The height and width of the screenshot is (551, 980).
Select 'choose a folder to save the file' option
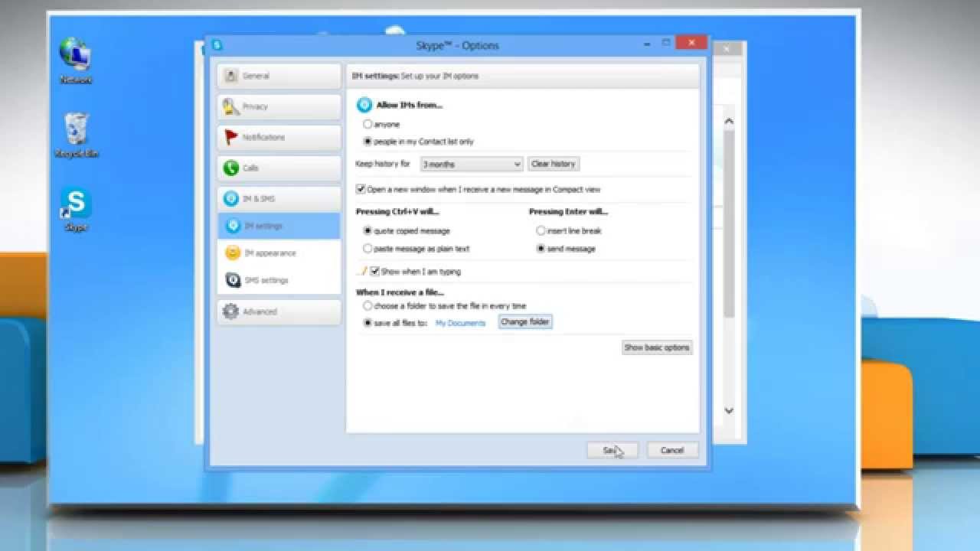pos(367,305)
